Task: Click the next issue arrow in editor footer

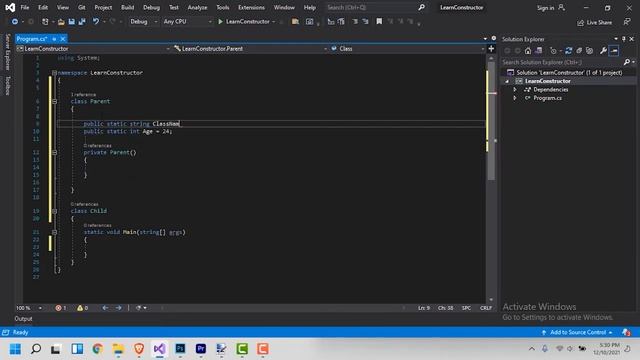Action: point(118,308)
